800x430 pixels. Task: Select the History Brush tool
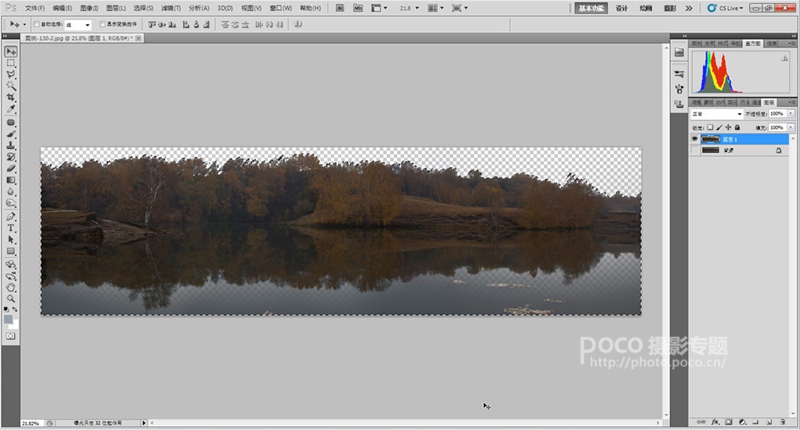(11, 157)
